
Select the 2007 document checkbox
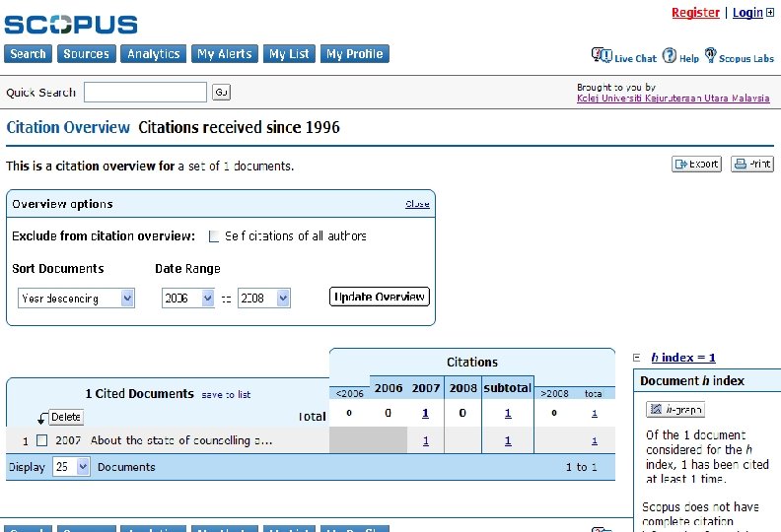click(41, 440)
